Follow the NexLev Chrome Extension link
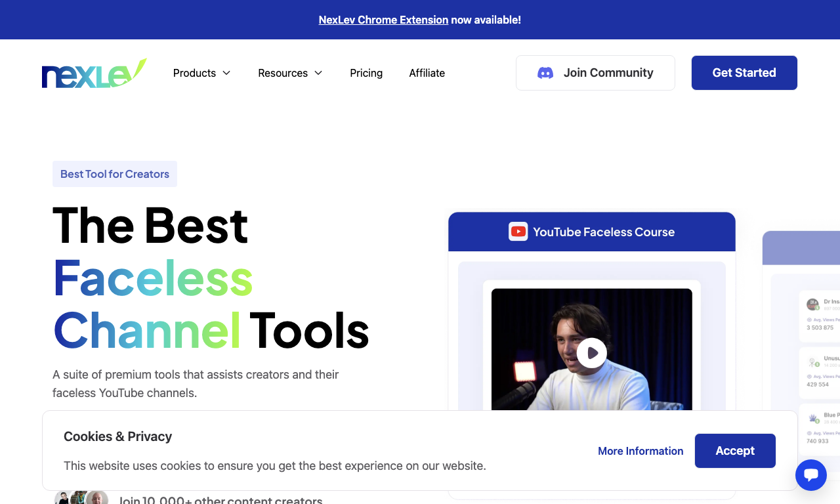The image size is (840, 504). 383,20
